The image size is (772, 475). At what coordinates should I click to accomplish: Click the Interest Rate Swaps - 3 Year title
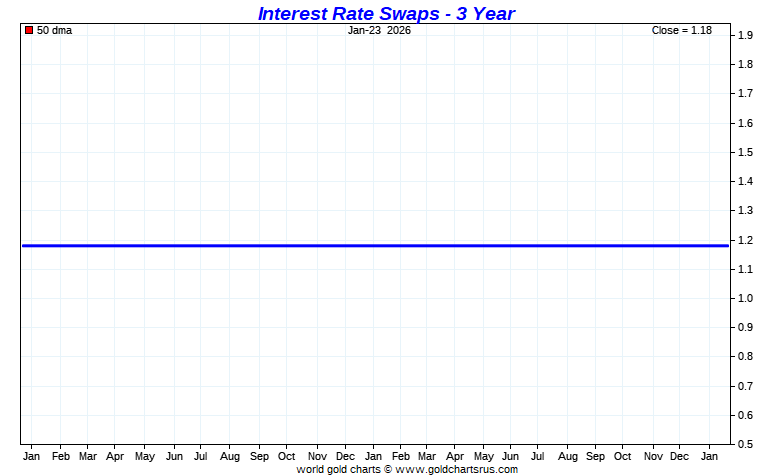pos(386,13)
